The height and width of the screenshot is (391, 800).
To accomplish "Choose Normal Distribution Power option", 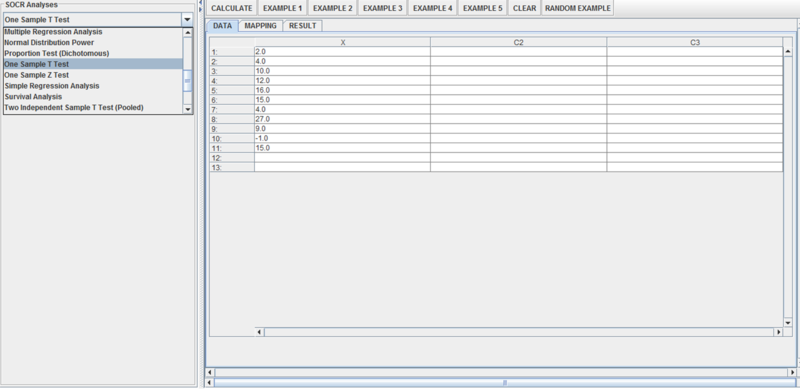I will click(x=93, y=42).
